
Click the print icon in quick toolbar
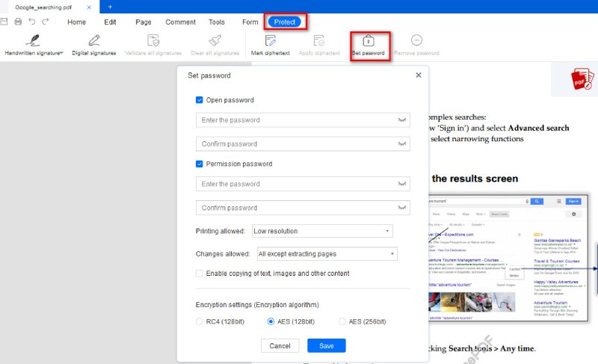point(18,22)
